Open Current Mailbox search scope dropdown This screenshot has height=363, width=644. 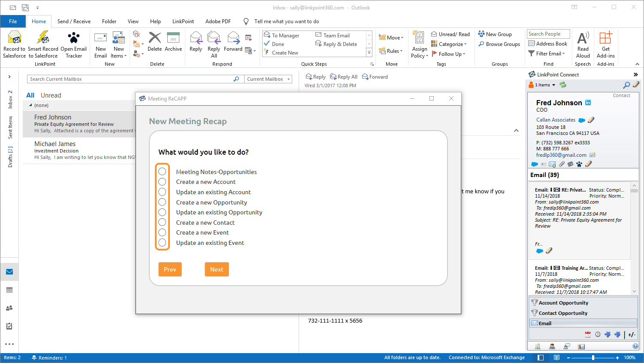[268, 79]
